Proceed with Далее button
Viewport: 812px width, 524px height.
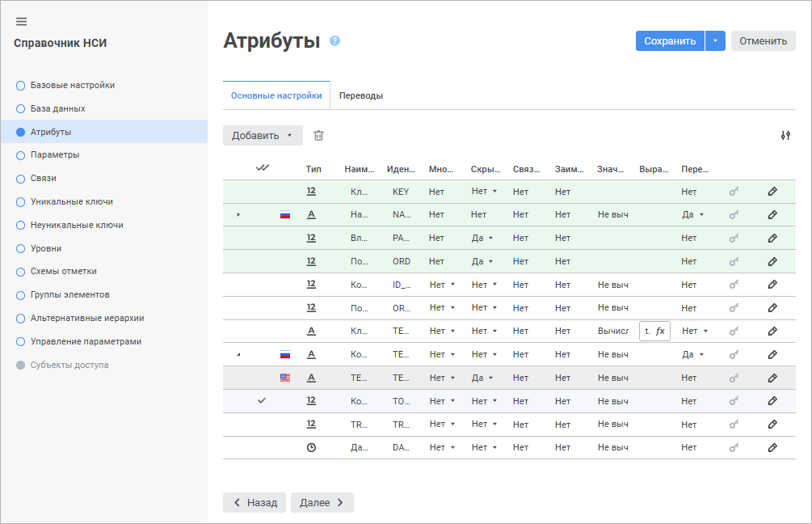click(322, 502)
